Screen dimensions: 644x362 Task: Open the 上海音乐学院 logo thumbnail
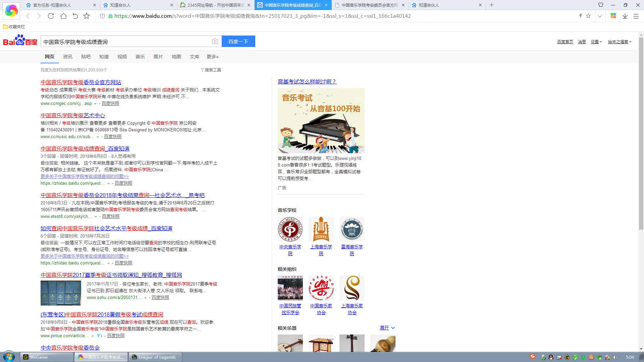tap(321, 229)
